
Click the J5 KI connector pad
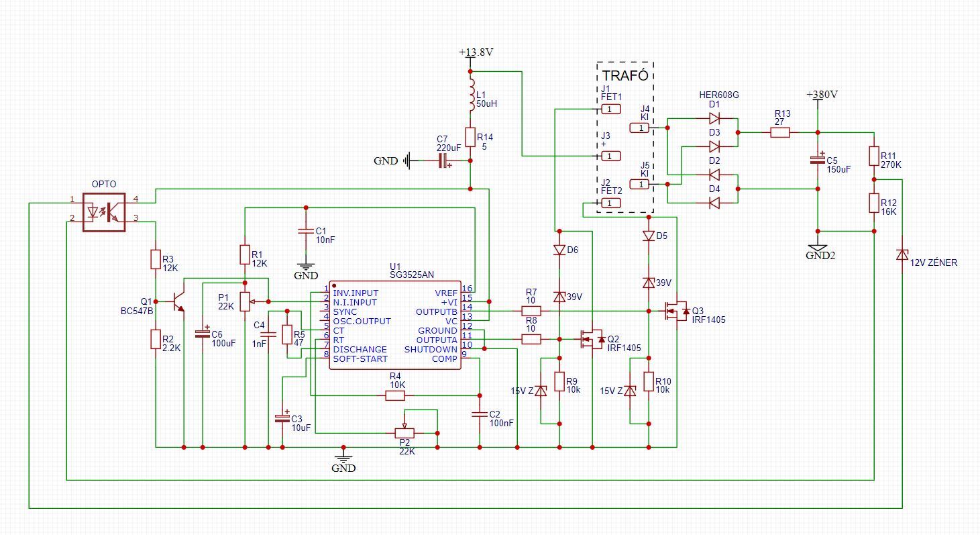639,184
